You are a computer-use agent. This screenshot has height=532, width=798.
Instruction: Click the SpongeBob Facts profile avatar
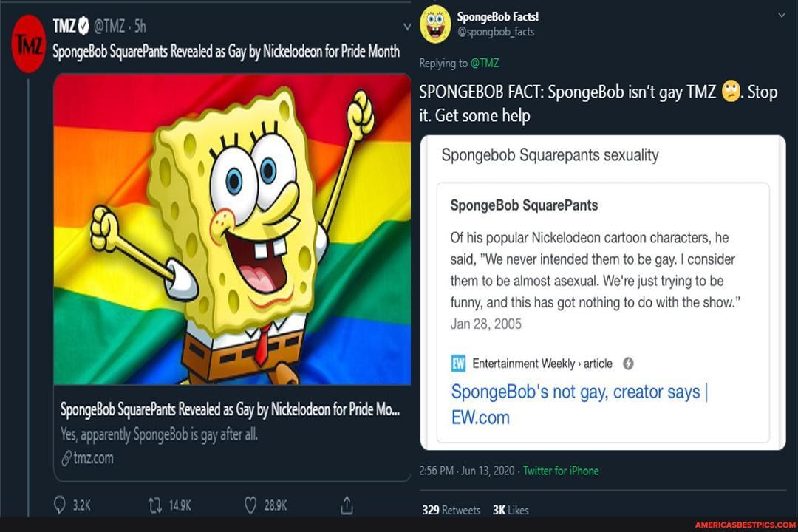435,24
